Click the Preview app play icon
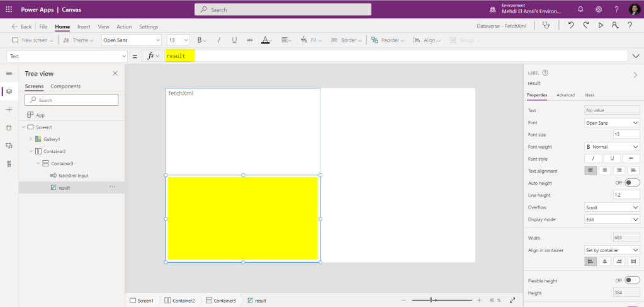This screenshot has width=644, height=307. pos(601,25)
